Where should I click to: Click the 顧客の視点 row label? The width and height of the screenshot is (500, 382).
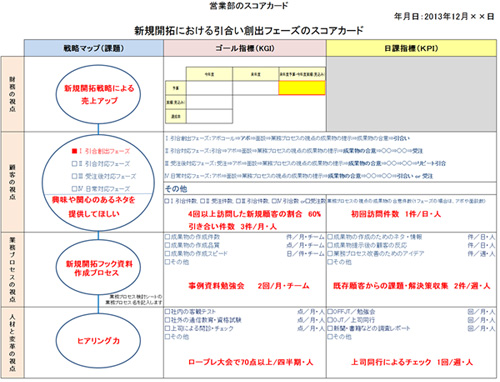coord(12,182)
